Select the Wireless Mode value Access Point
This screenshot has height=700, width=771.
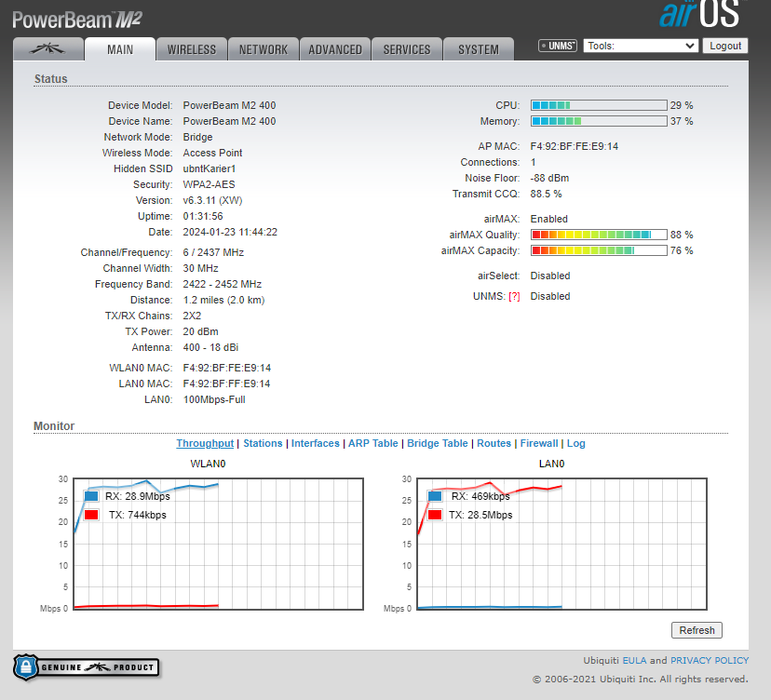tap(212, 153)
